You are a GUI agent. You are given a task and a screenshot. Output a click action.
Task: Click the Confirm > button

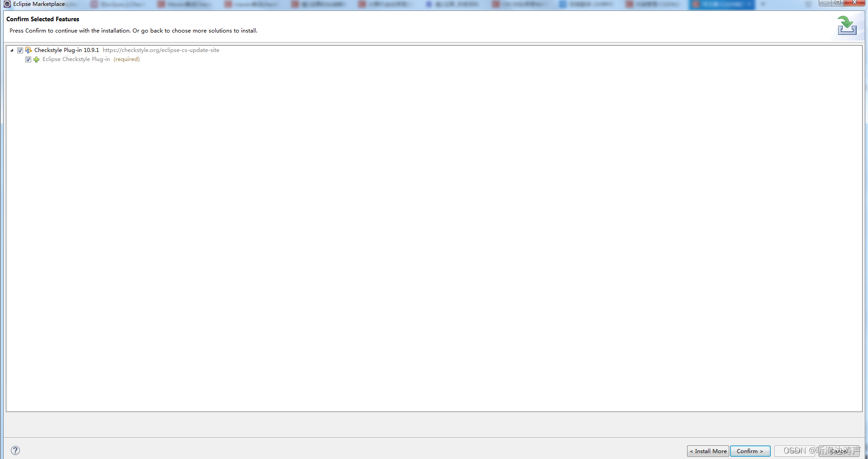(x=750, y=451)
